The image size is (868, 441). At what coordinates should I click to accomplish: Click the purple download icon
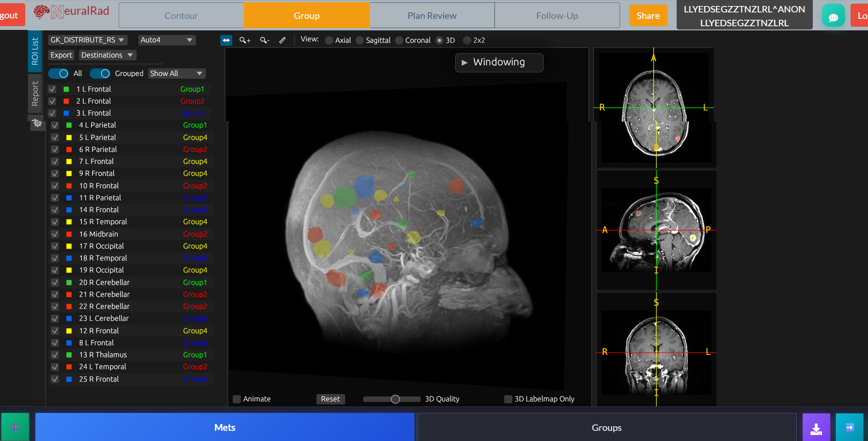pyautogui.click(x=816, y=428)
